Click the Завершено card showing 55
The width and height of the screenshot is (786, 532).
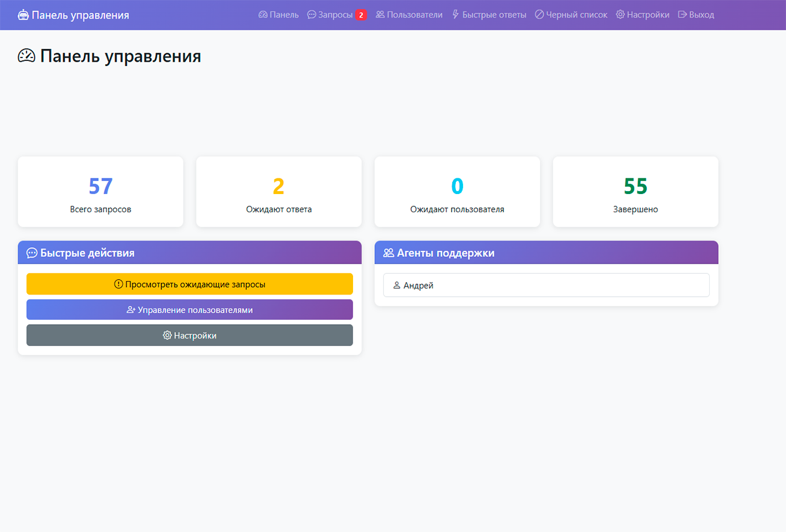click(635, 192)
